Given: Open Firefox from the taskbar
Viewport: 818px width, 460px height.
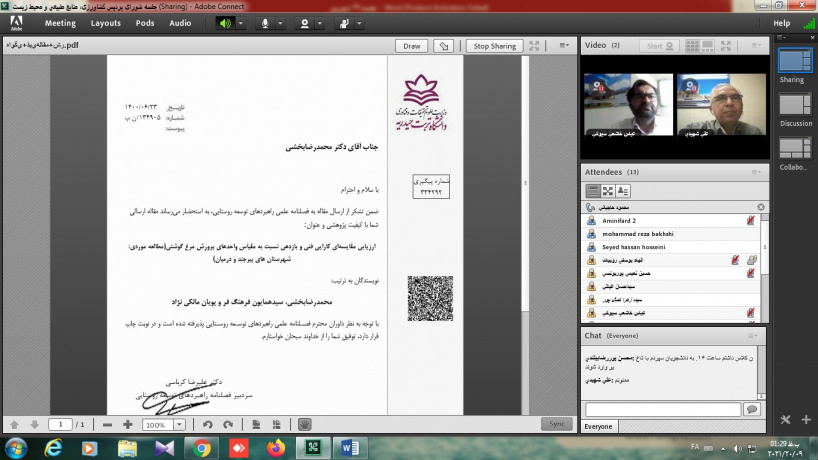Looking at the screenshot, I should tap(274, 448).
